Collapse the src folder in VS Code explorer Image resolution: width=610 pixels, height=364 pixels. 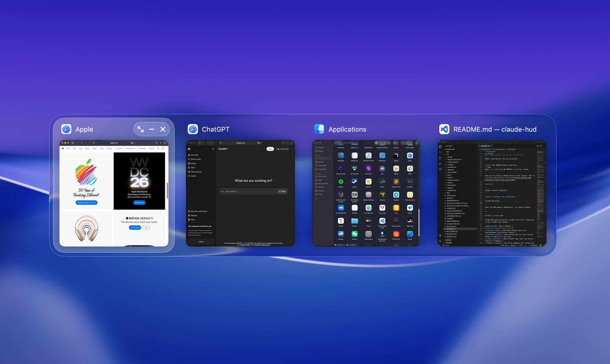447,154
